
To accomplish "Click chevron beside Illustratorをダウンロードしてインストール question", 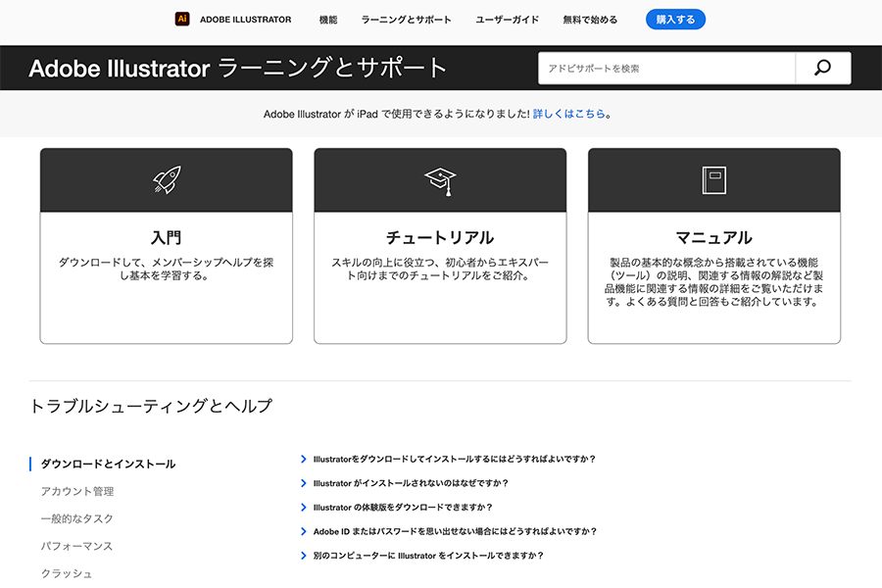I will pos(304,460).
